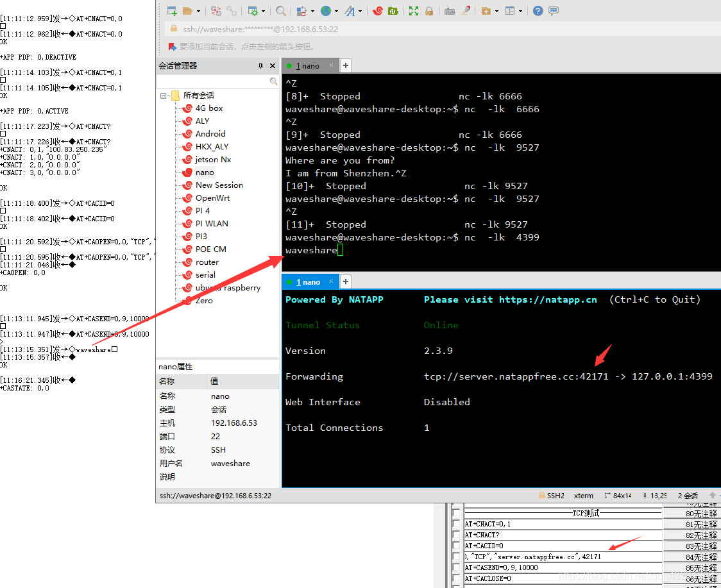Check the box beside AT+CACID=0 row
Viewport: 721px width, 588px height.
point(456,546)
